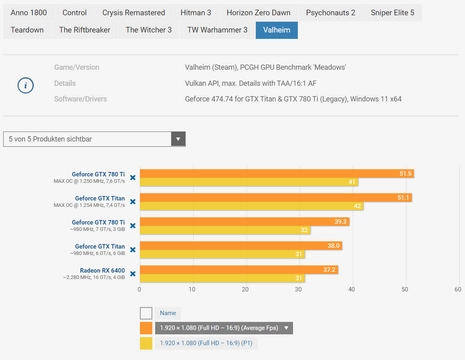Switch to The Witcher 3 tab
465x360 pixels.
click(x=149, y=30)
